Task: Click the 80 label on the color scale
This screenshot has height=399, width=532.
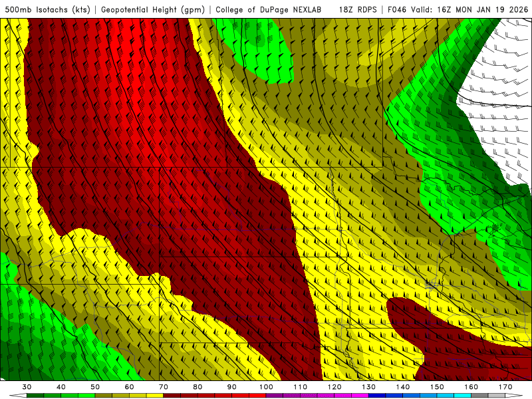Action: click(x=198, y=387)
